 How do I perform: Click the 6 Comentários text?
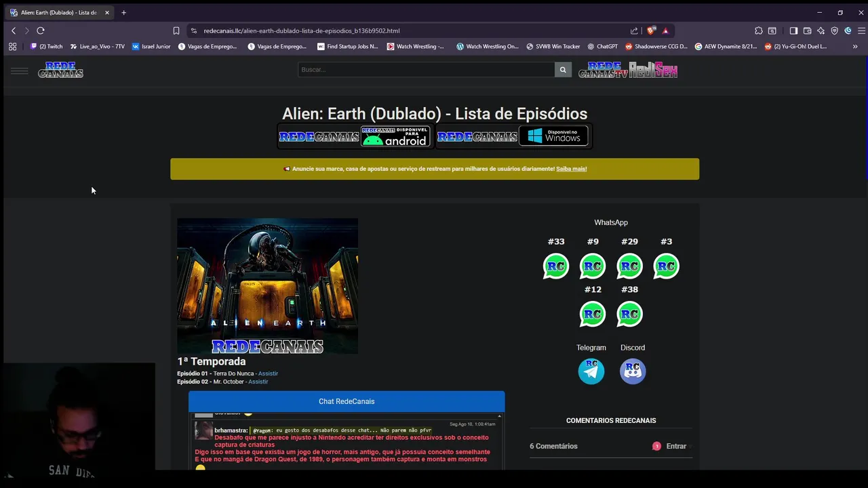click(x=553, y=446)
